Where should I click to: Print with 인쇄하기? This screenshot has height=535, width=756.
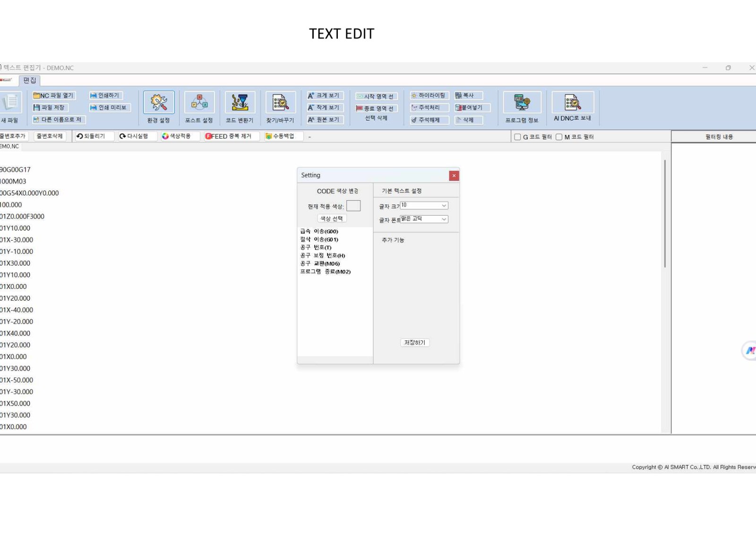106,95
